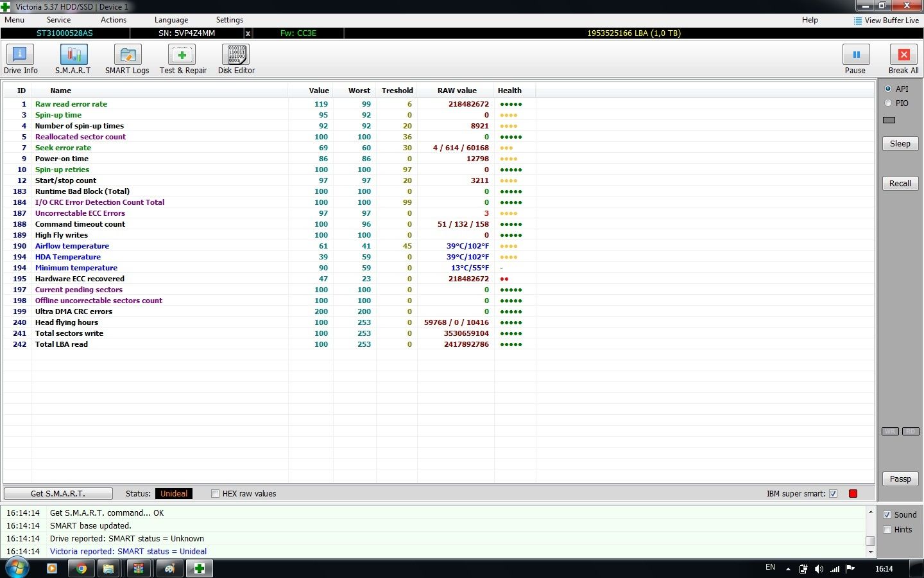This screenshot has width=924, height=578.
Task: Select the PIO access mode
Action: [888, 103]
